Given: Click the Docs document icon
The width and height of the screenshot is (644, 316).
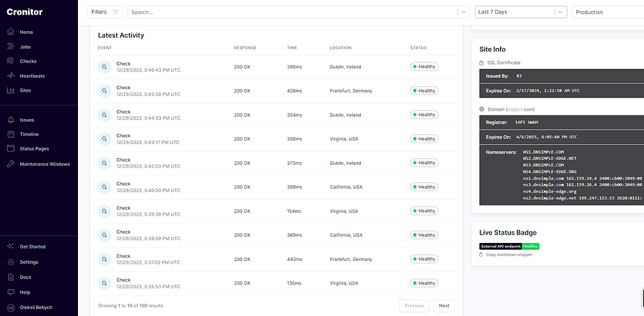Looking at the screenshot, I should tap(10, 277).
